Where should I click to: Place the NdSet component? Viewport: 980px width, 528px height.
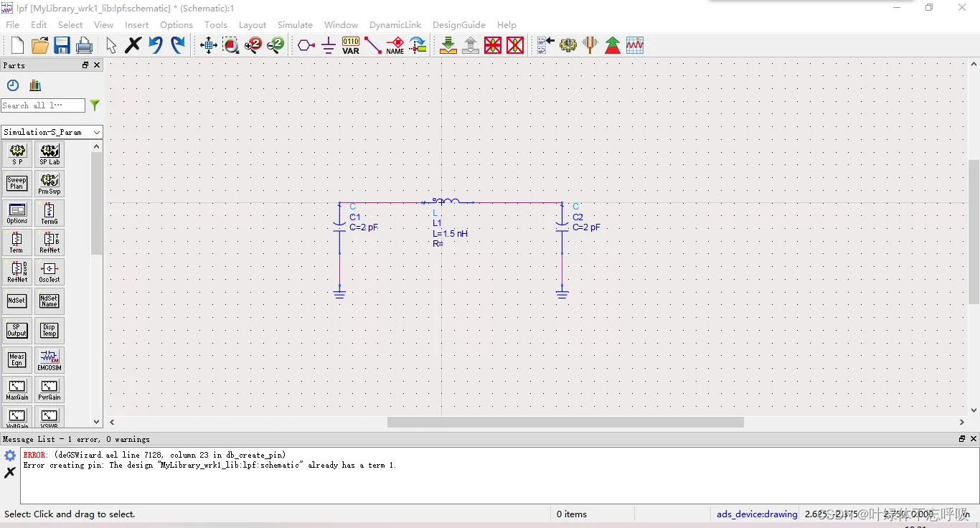pos(17,301)
